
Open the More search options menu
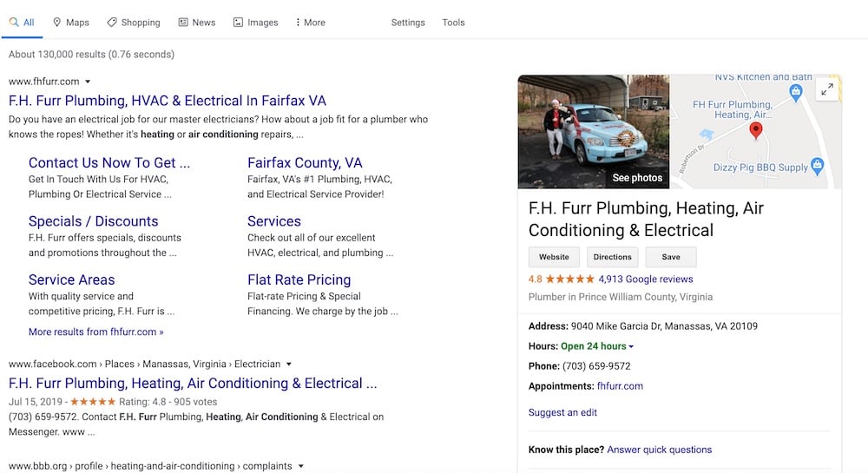(x=310, y=23)
